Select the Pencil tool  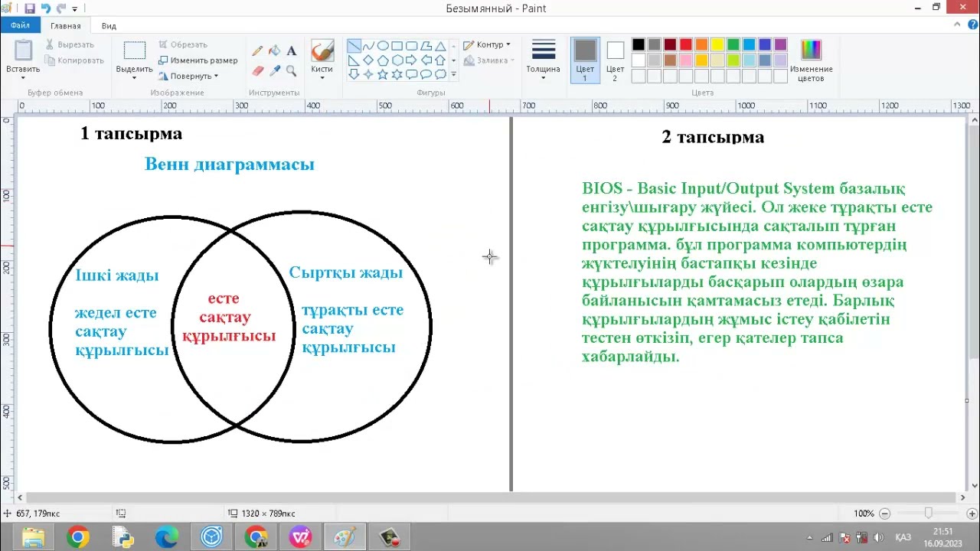[257, 51]
